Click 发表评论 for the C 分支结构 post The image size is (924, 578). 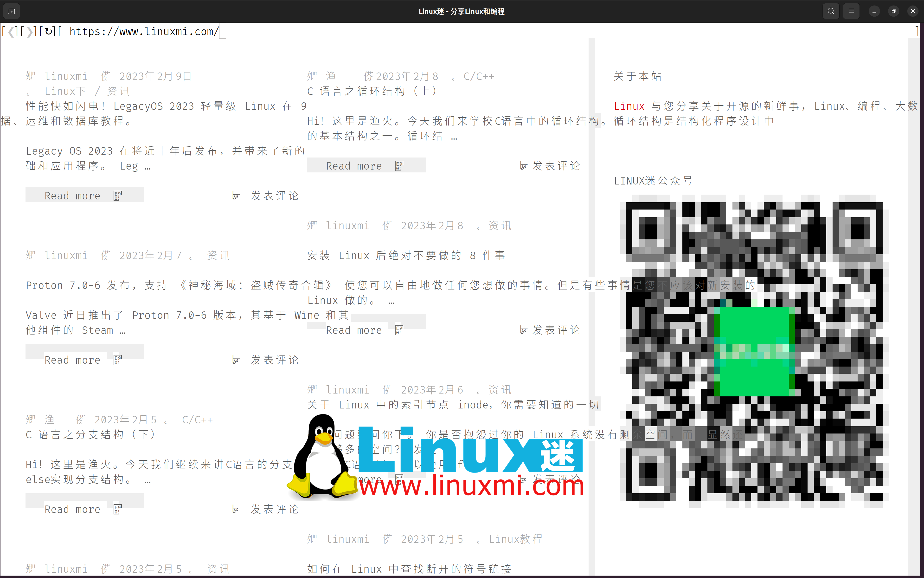275,509
